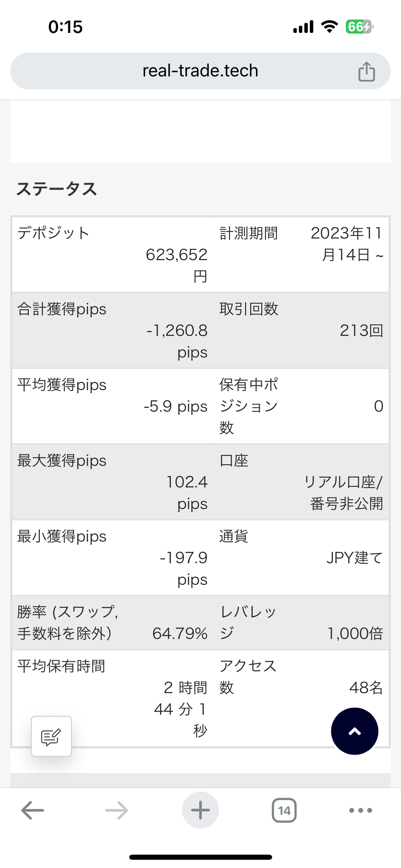
Task: Open the tab switcher showing 14 tabs
Action: [x=284, y=810]
